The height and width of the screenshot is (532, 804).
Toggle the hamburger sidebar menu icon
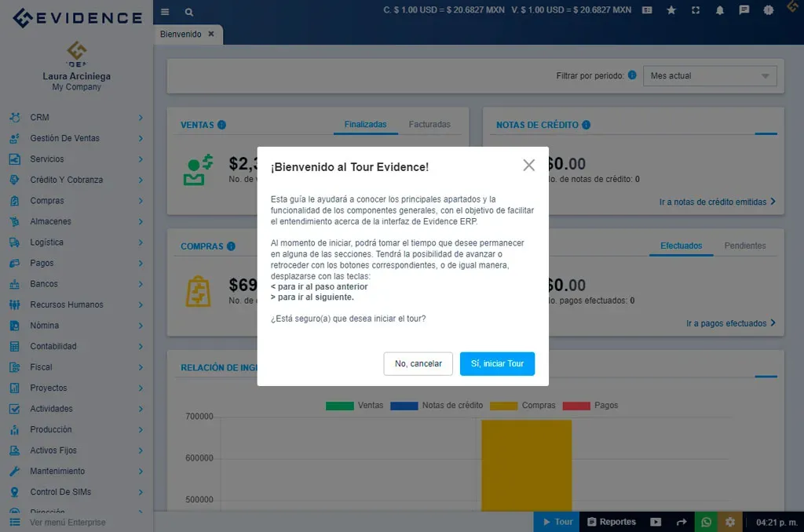click(x=165, y=12)
